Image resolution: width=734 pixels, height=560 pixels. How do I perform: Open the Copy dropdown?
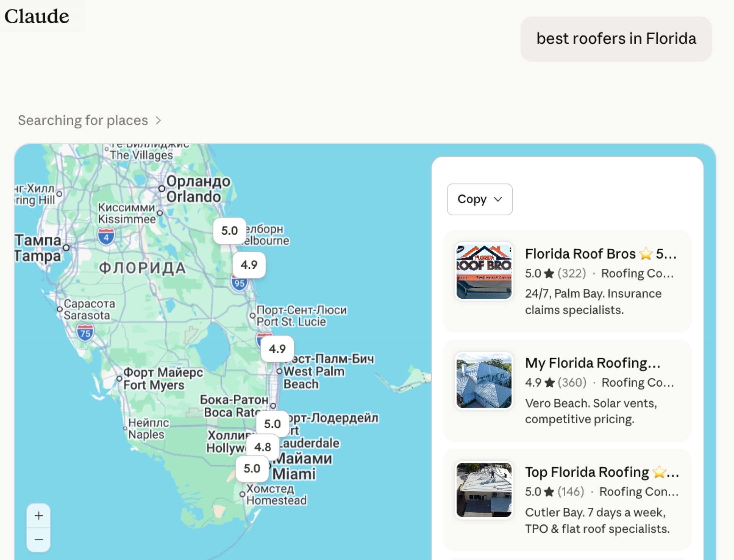pos(479,199)
